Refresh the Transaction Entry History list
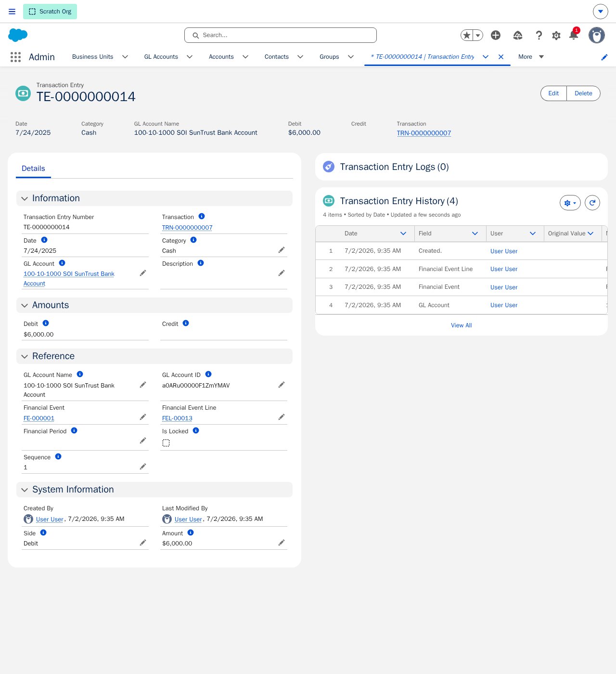 pos(592,203)
